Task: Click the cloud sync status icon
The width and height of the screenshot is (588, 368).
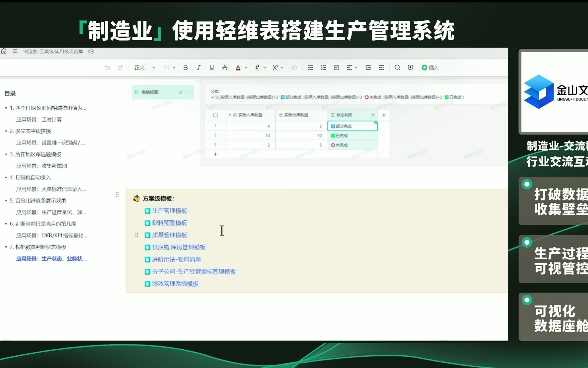Action: [91, 51]
